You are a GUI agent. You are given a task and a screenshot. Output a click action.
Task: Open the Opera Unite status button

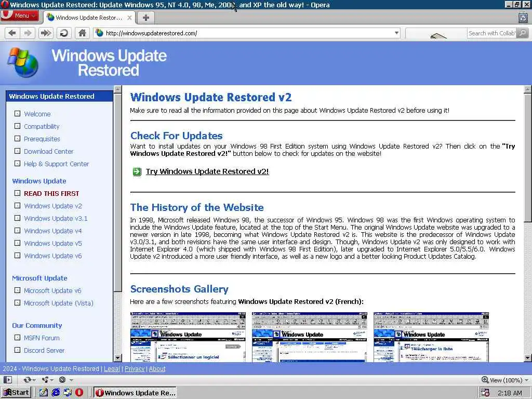pyautogui.click(x=47, y=380)
